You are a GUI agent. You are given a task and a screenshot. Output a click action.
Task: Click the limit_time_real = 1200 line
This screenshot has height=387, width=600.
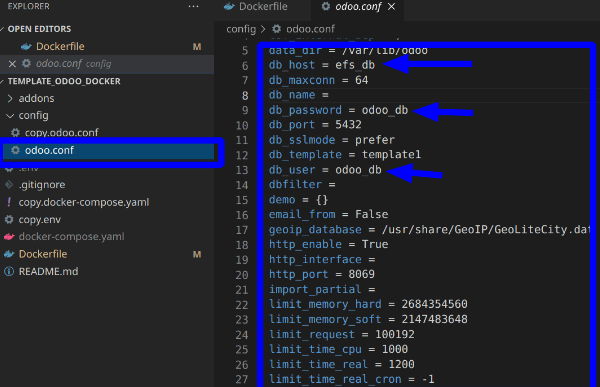point(342,364)
